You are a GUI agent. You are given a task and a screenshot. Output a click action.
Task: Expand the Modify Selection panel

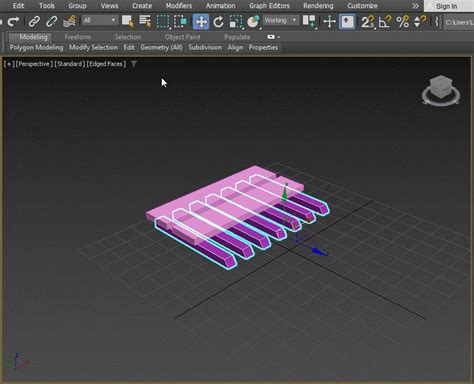[x=93, y=47]
